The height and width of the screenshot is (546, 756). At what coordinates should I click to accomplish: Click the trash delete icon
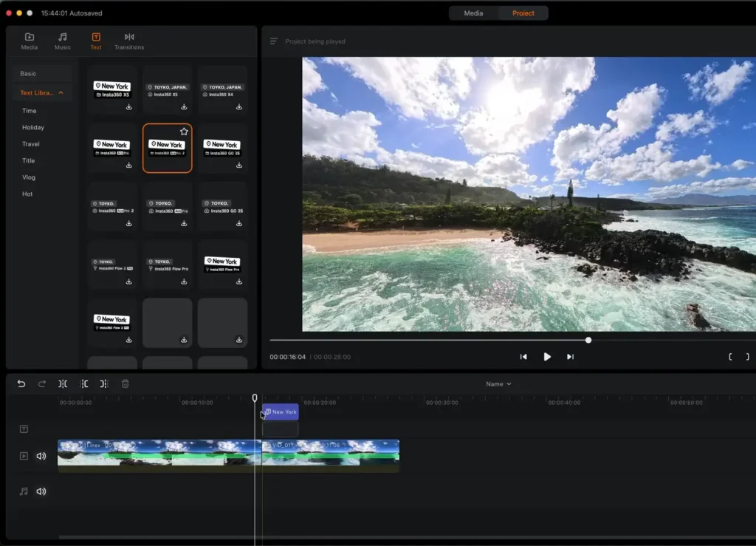126,383
